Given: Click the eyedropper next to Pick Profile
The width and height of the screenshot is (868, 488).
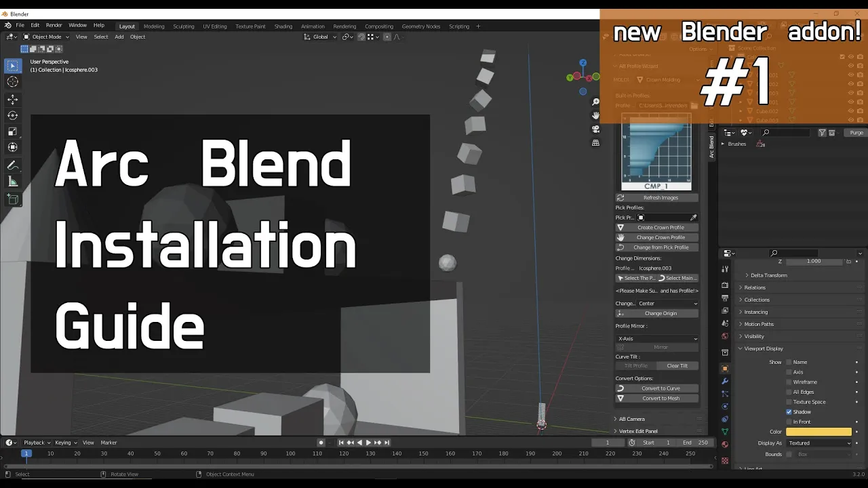Looking at the screenshot, I should pyautogui.click(x=693, y=218).
